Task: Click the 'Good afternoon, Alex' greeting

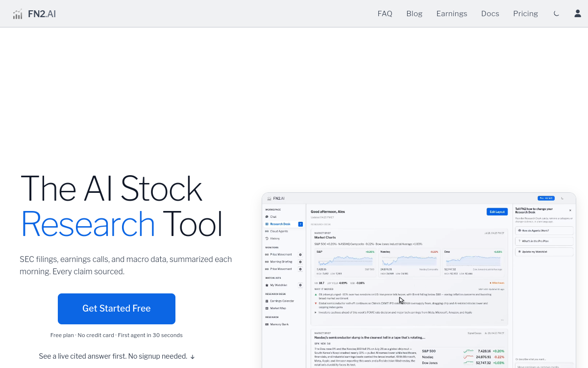Action: (x=328, y=212)
